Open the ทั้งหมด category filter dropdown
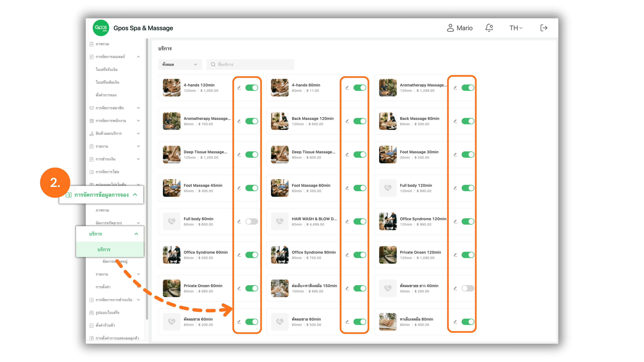The image size is (644, 362). pos(180,65)
